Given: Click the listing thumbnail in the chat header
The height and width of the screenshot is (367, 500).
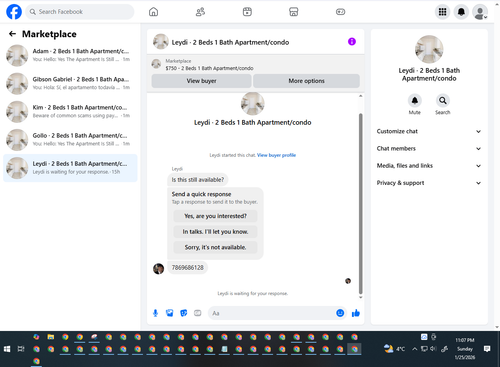Looking at the screenshot, I should 161,42.
